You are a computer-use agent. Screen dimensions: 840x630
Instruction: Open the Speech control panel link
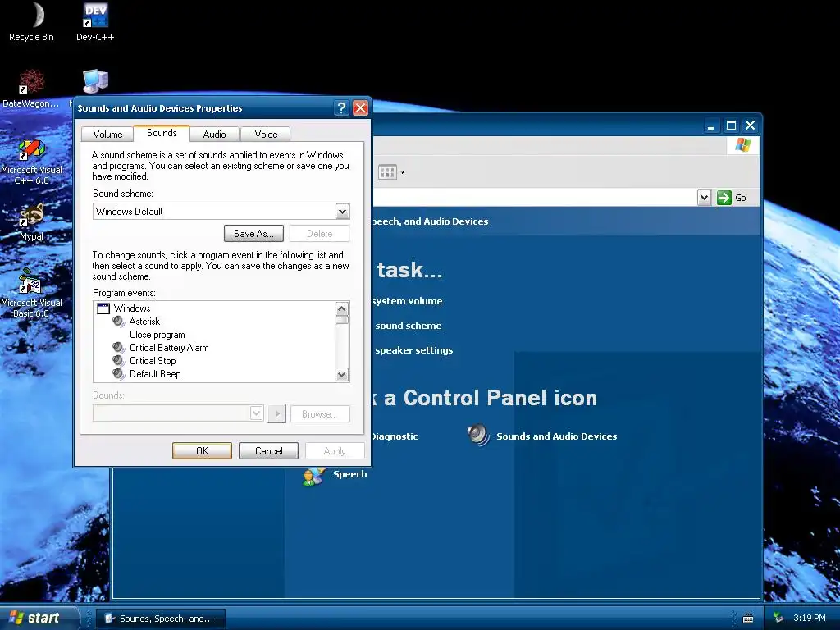[349, 474]
